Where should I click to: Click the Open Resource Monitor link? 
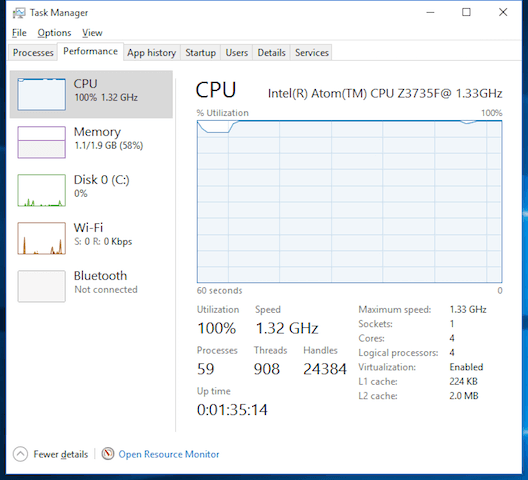169,454
